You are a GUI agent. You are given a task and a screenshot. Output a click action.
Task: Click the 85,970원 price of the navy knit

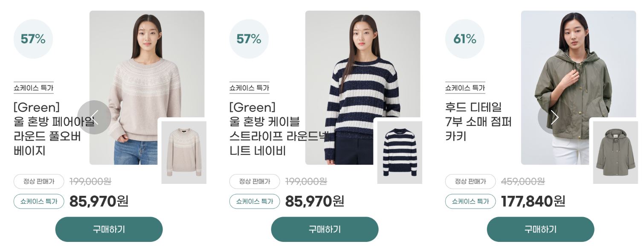[x=314, y=201]
